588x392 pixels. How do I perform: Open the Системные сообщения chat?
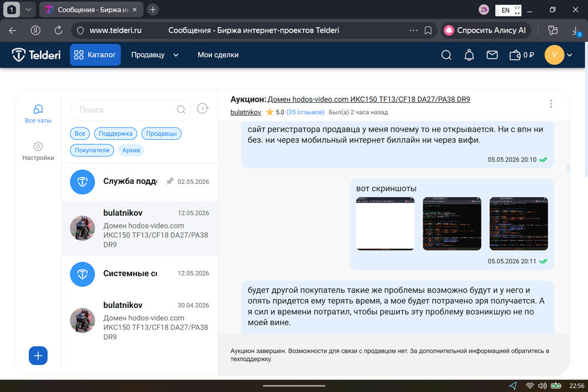pos(139,274)
